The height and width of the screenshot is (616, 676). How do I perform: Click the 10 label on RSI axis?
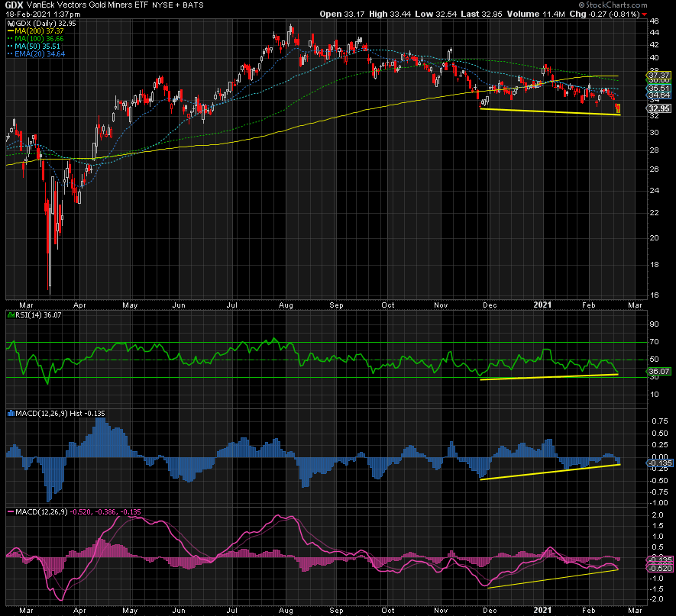click(x=655, y=395)
